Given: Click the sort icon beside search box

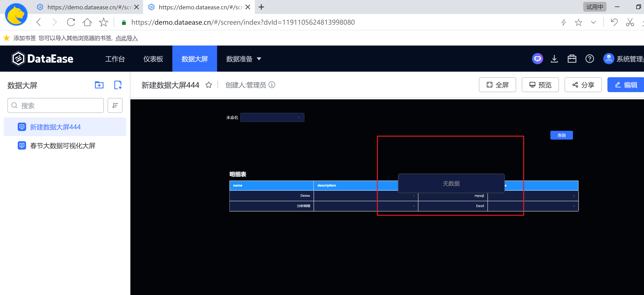Looking at the screenshot, I should point(115,105).
